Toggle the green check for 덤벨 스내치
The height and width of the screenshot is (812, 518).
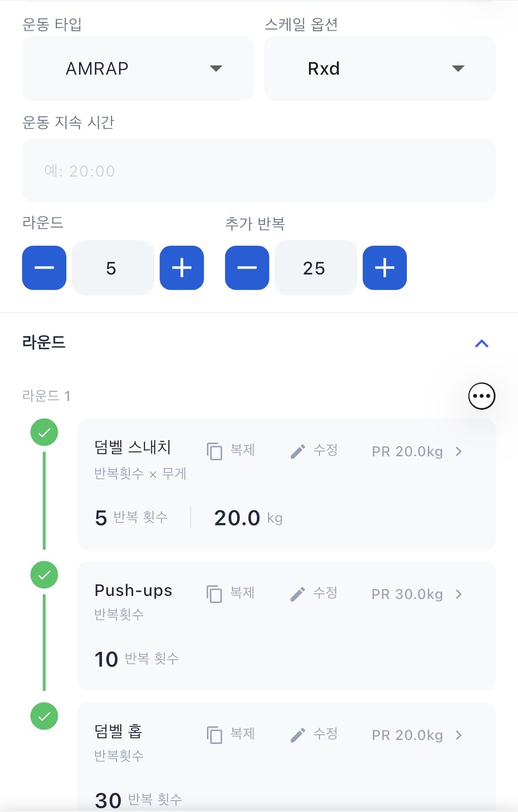tap(44, 433)
